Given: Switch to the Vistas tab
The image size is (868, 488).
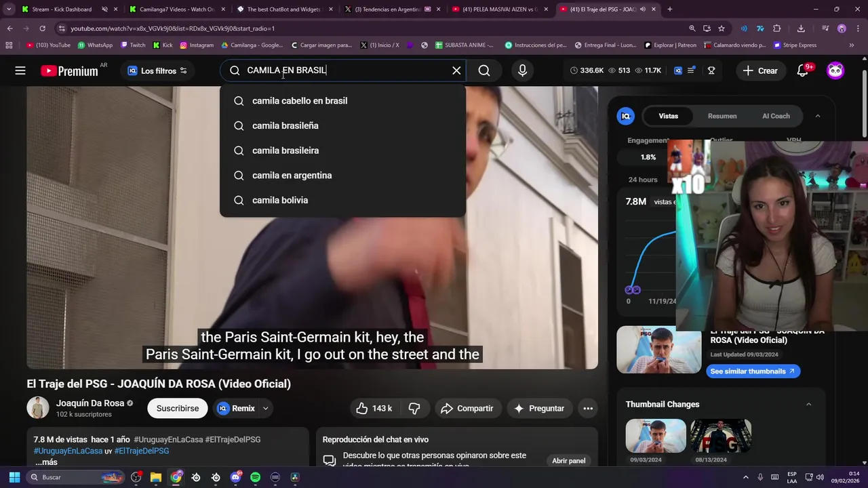Looking at the screenshot, I should point(668,116).
